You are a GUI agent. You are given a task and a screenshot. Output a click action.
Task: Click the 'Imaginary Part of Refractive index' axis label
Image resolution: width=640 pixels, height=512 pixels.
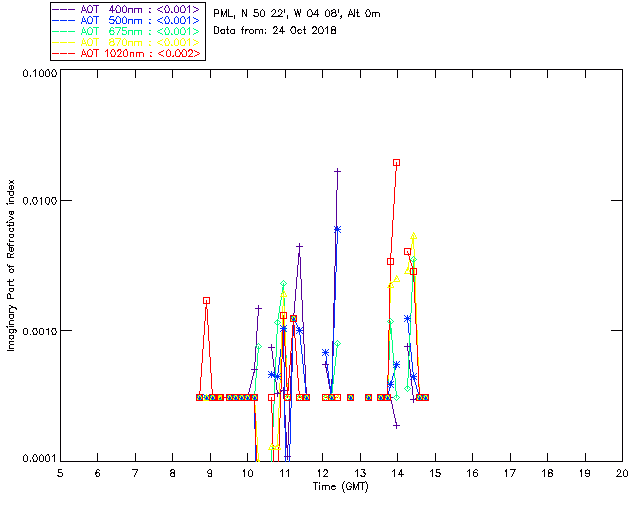click(x=11, y=265)
